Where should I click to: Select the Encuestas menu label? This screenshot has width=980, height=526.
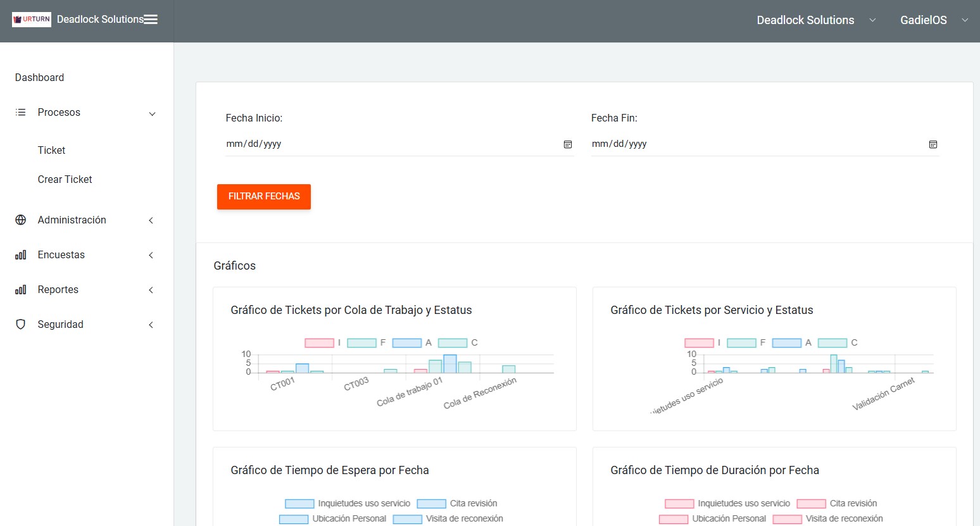point(61,254)
